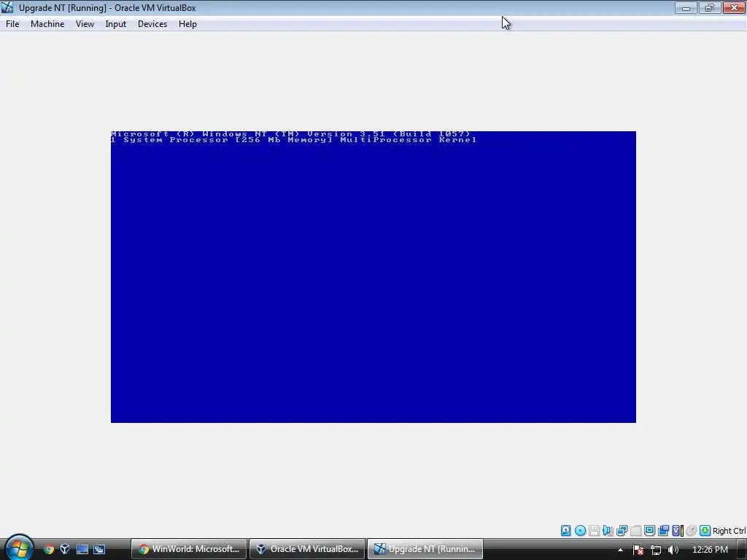The width and height of the screenshot is (747, 560).
Task: Launch VirtualBox from quick launch cube icon
Action: 65,549
